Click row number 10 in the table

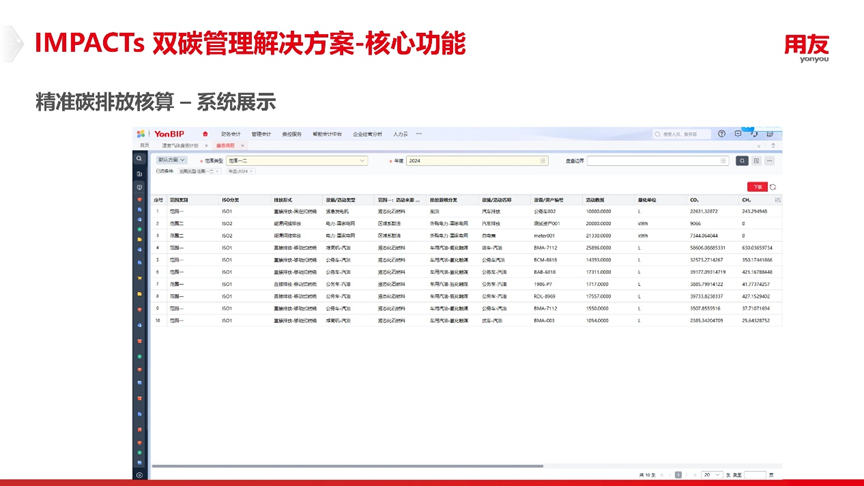click(158, 321)
